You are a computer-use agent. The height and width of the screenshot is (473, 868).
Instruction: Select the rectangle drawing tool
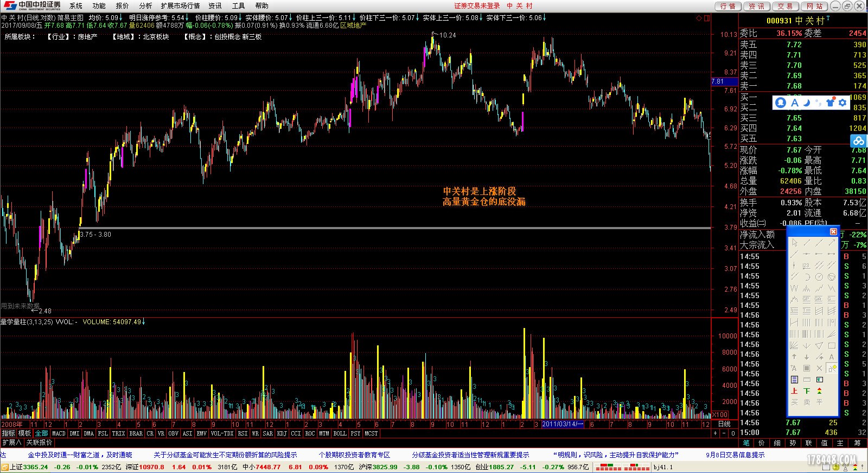click(832, 345)
